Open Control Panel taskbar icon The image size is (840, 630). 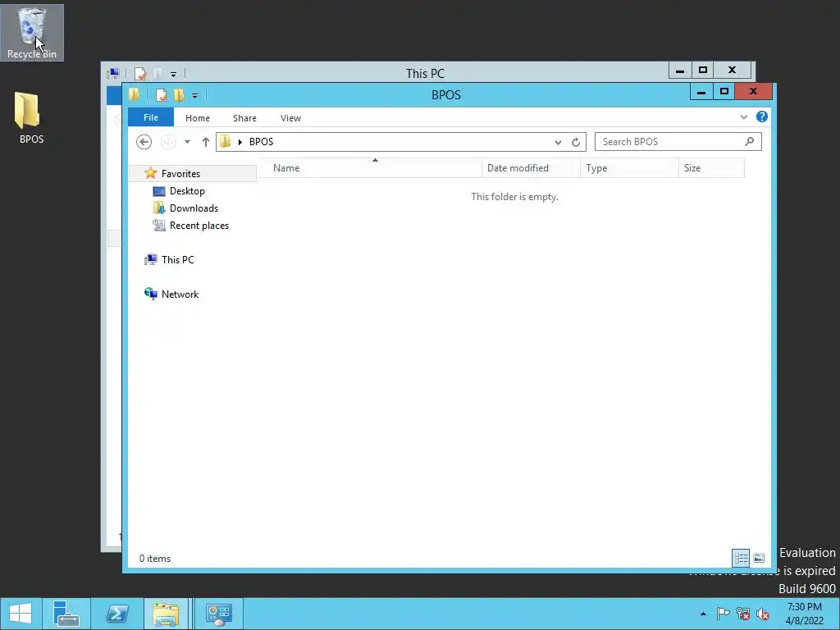pyautogui.click(x=218, y=614)
